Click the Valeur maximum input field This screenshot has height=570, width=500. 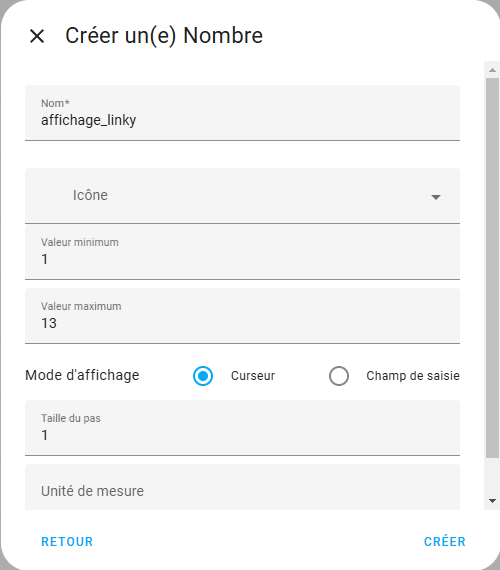coord(242,316)
